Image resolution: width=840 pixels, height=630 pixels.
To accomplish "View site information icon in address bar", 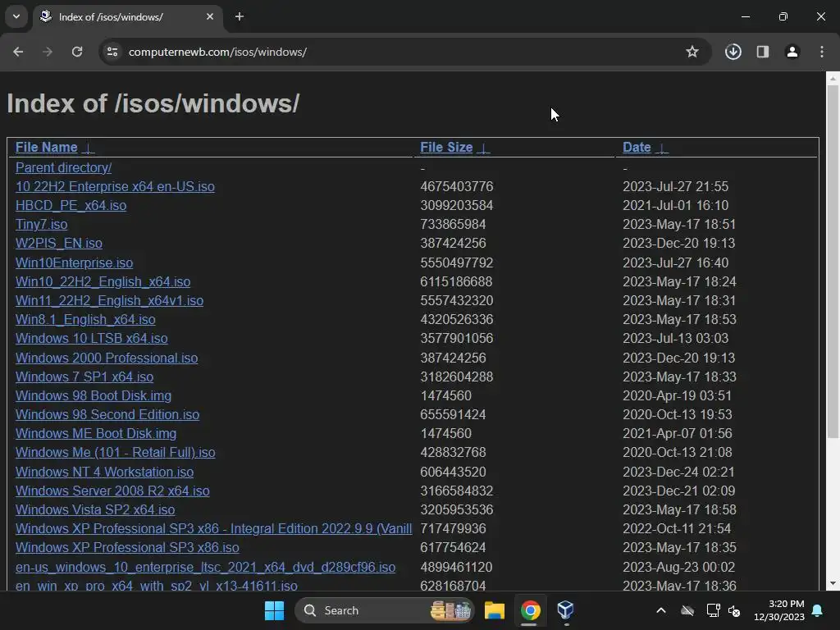I will click(112, 52).
